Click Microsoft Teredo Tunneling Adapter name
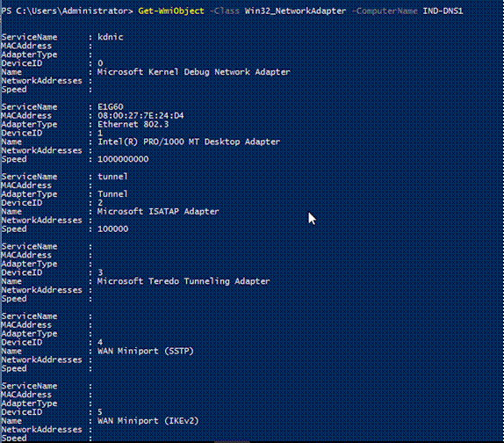This screenshot has height=443, width=504. 184,281
